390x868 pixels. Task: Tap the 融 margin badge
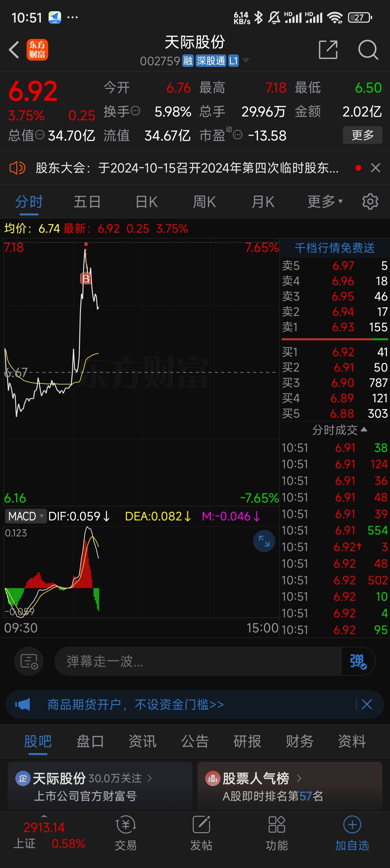[188, 61]
